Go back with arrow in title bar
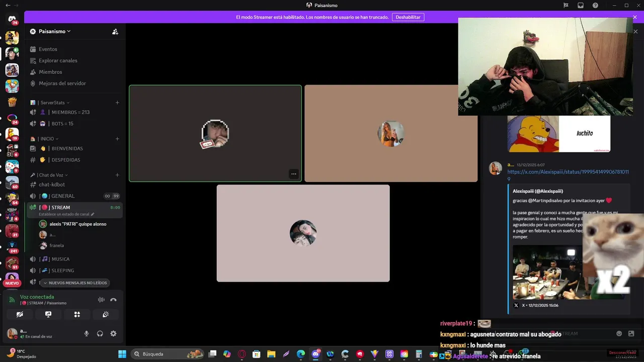 (x=7, y=6)
